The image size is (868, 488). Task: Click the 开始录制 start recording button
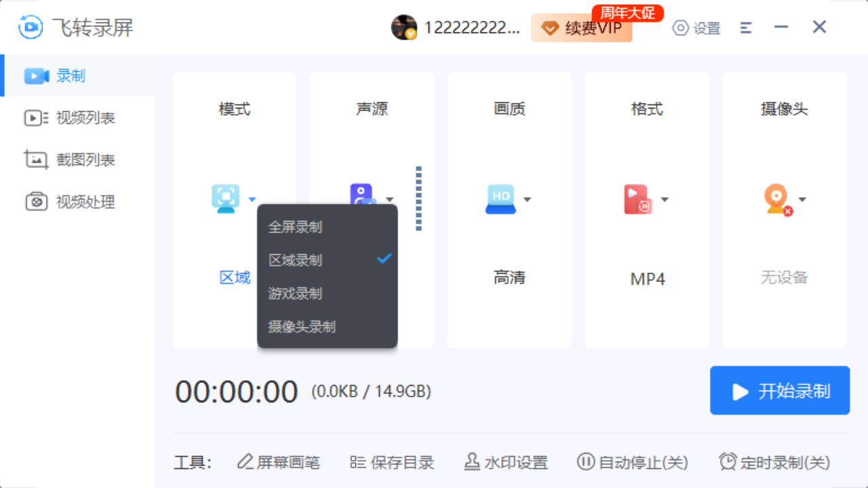tap(779, 390)
